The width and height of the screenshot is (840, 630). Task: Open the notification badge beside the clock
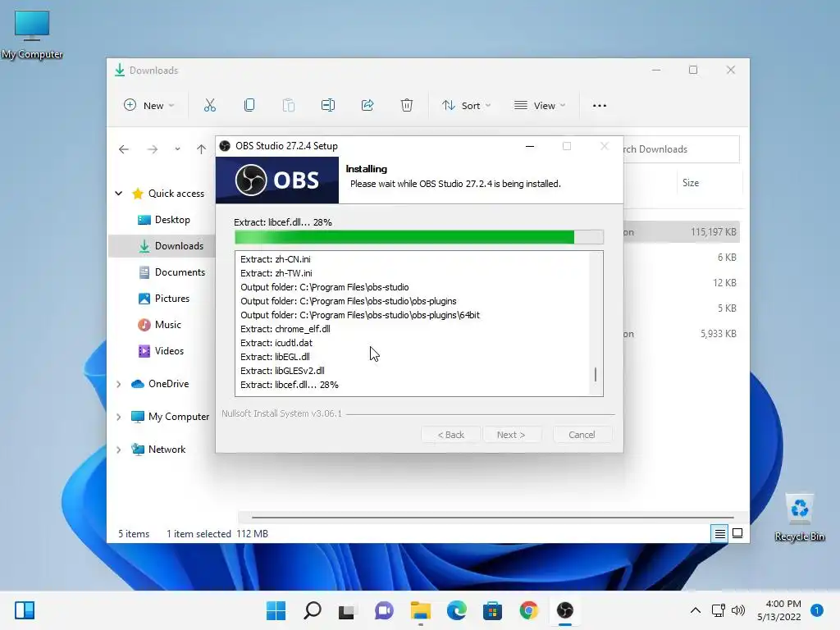tap(817, 610)
